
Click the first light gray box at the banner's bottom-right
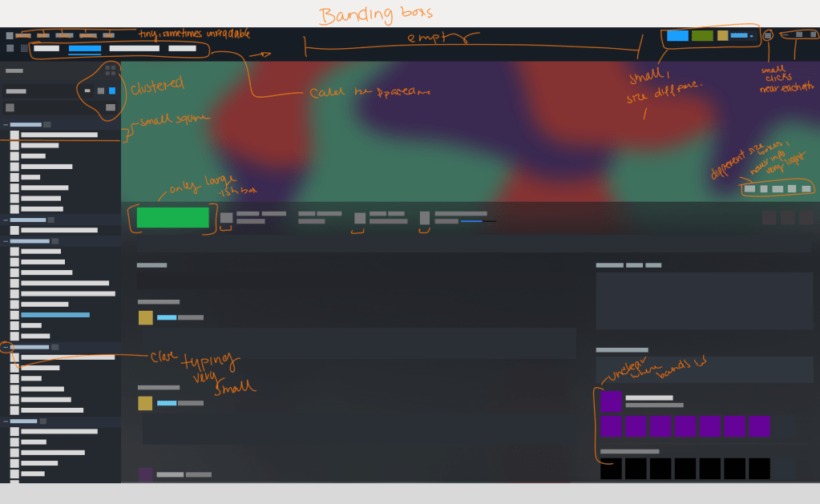749,189
